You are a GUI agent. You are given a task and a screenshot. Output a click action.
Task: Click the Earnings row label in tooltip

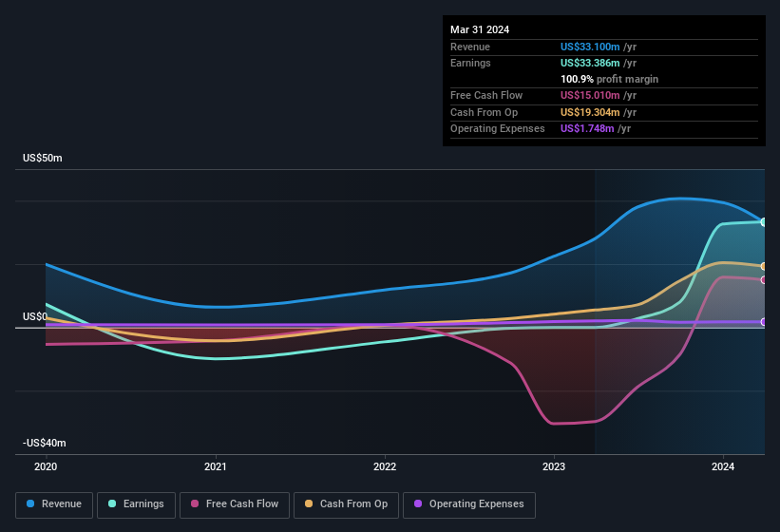click(x=470, y=63)
